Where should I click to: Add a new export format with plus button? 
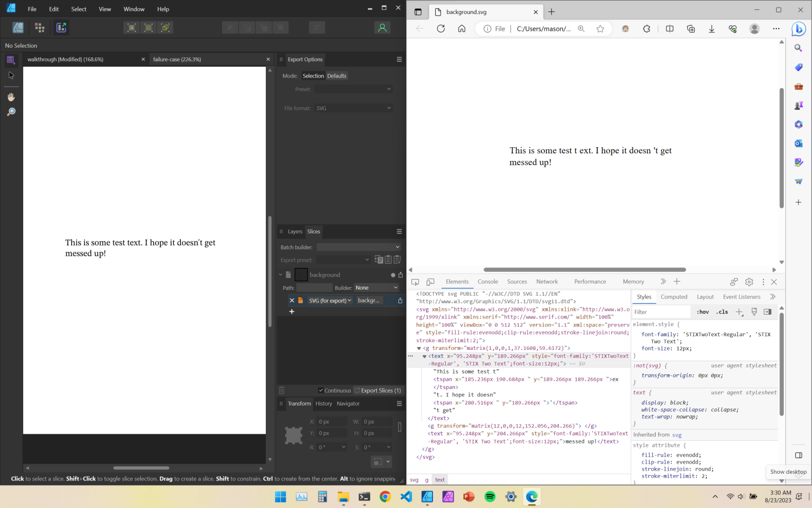click(292, 311)
